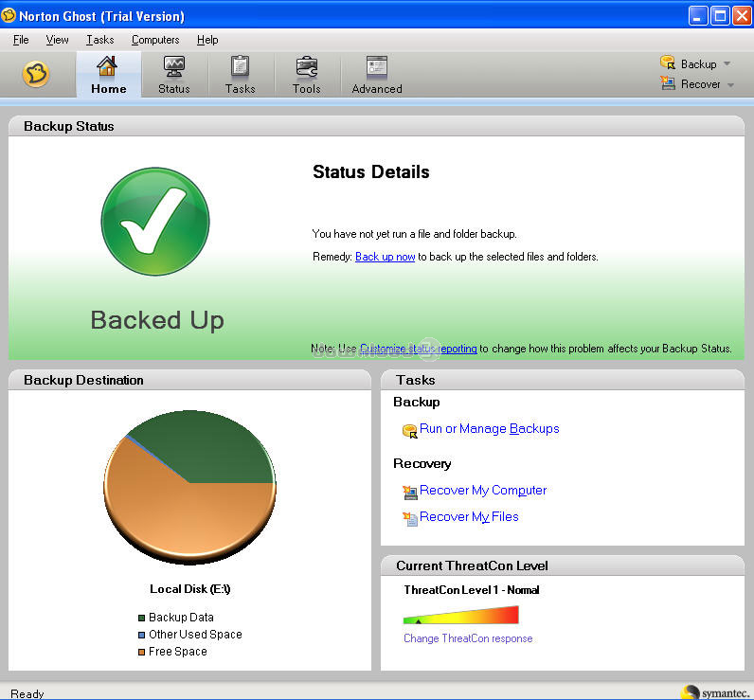The width and height of the screenshot is (754, 700).
Task: Click the Recover My Files icon
Action: click(x=409, y=518)
